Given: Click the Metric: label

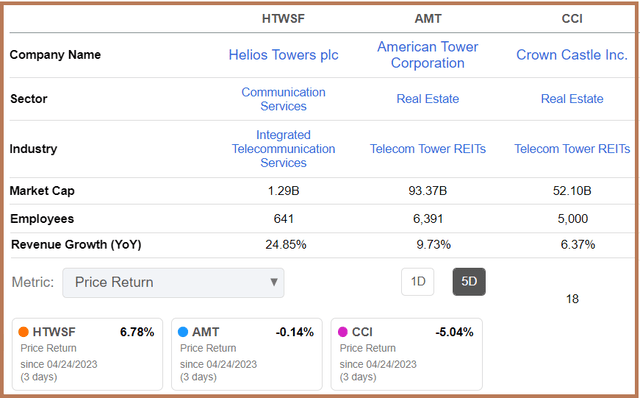Looking at the screenshot, I should click(x=33, y=282).
